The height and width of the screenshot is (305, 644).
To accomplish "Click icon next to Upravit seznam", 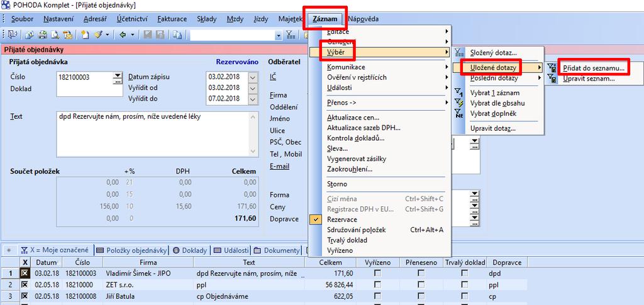I will point(552,79).
